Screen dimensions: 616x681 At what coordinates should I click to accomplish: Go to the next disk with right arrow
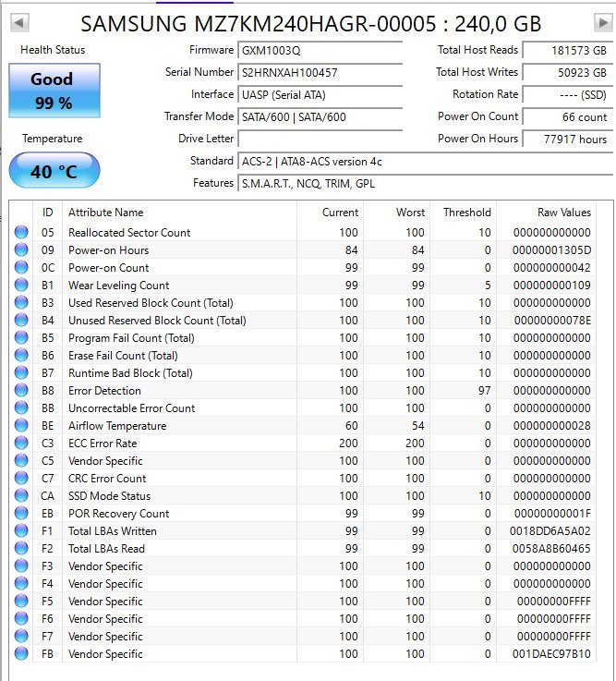603,22
